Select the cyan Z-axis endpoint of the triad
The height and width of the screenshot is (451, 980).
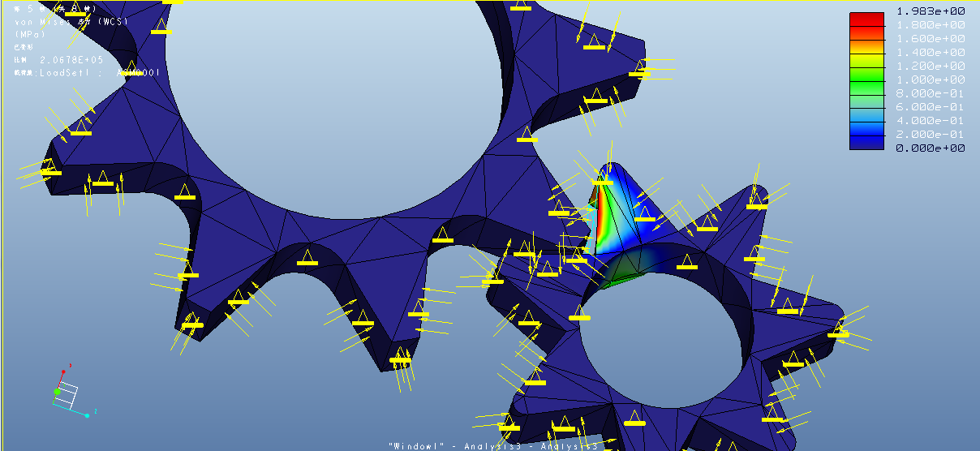[88, 414]
